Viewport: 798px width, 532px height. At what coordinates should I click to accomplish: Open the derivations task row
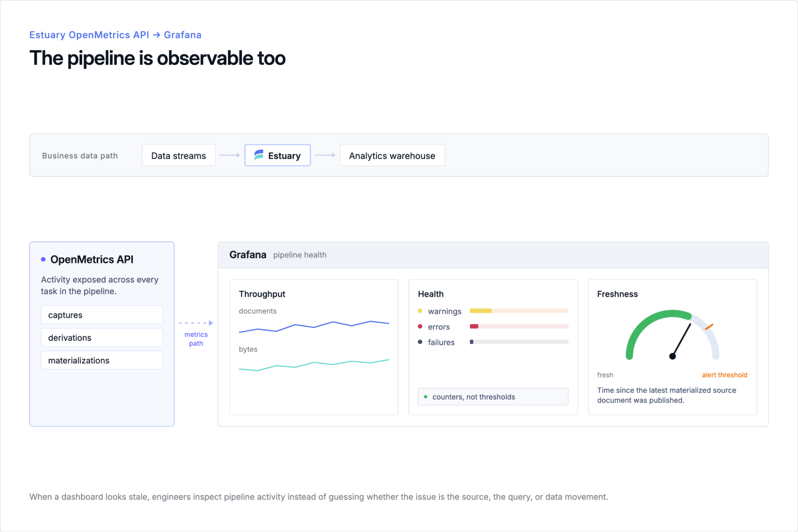(102, 338)
